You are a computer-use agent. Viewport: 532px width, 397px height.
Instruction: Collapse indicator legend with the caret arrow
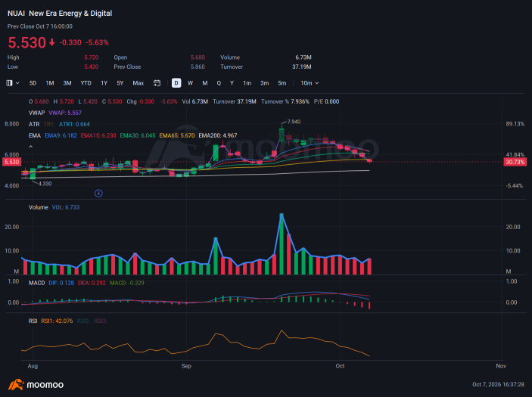pos(30,147)
